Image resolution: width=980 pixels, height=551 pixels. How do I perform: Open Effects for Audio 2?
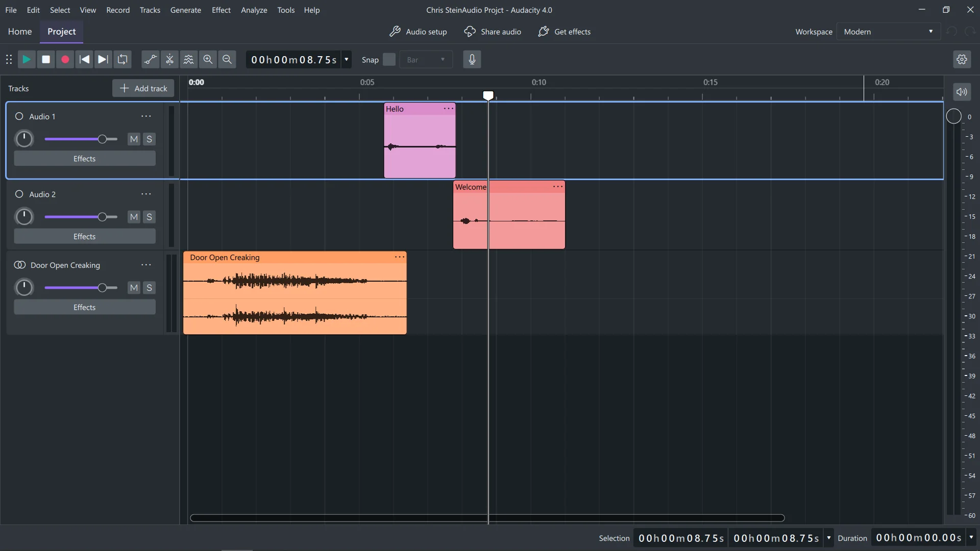tap(85, 236)
